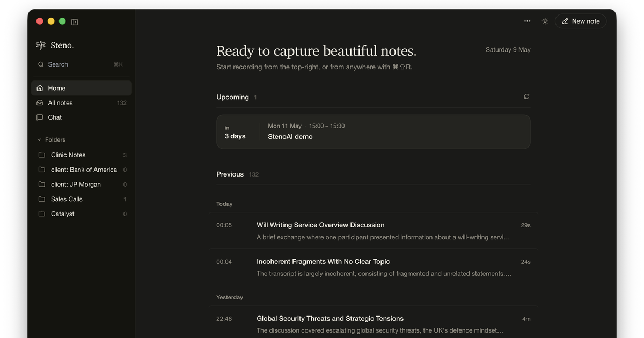Screen dimensions: 644x338
Task: Open Global Security Threats and Strategic Tensions note
Action: point(374,323)
